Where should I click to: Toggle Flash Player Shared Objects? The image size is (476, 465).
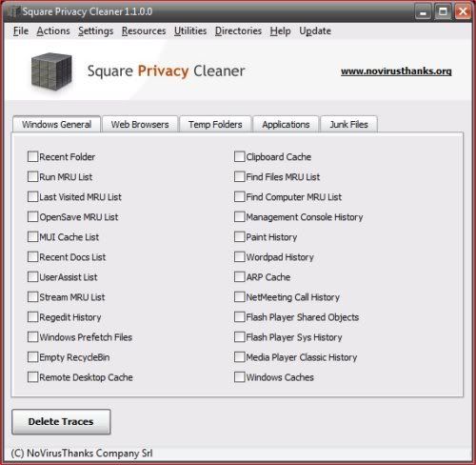240,316
